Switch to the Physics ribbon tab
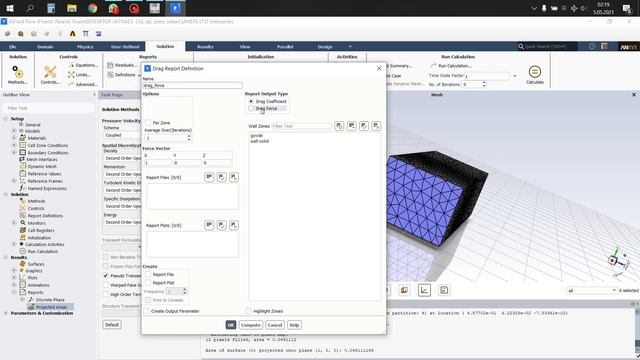The image size is (640, 360). pos(85,47)
